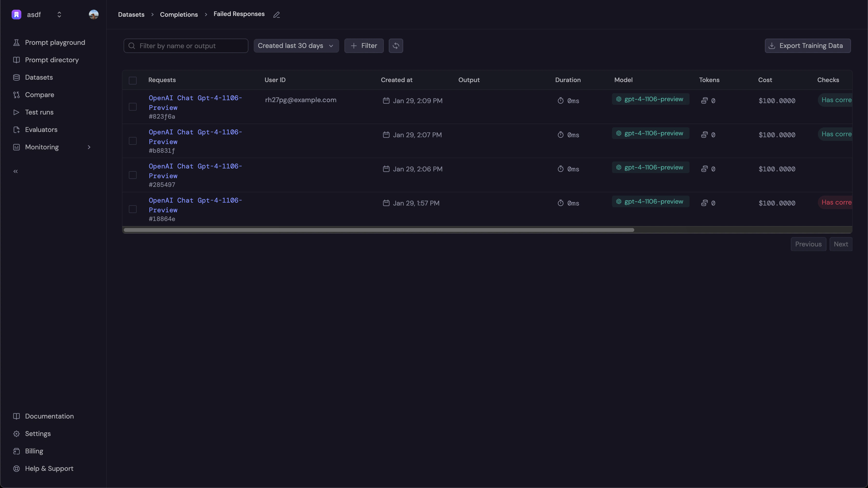Click the Cost column header
Viewport: 868px width, 488px height.
765,80
